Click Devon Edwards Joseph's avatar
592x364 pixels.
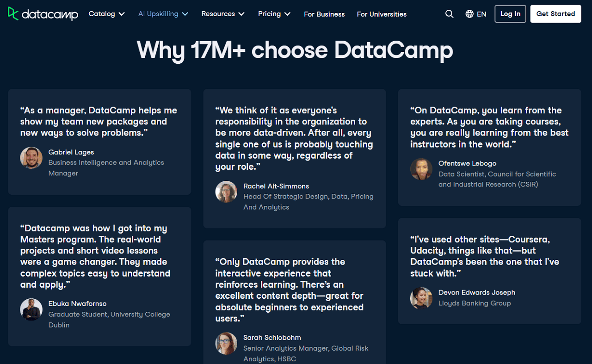(421, 297)
